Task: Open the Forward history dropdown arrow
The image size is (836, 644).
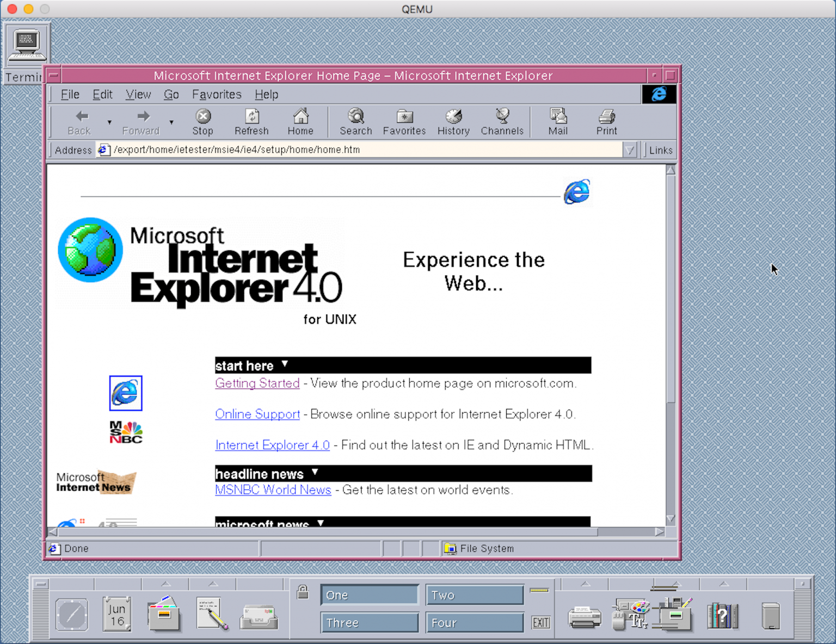Action: click(171, 122)
